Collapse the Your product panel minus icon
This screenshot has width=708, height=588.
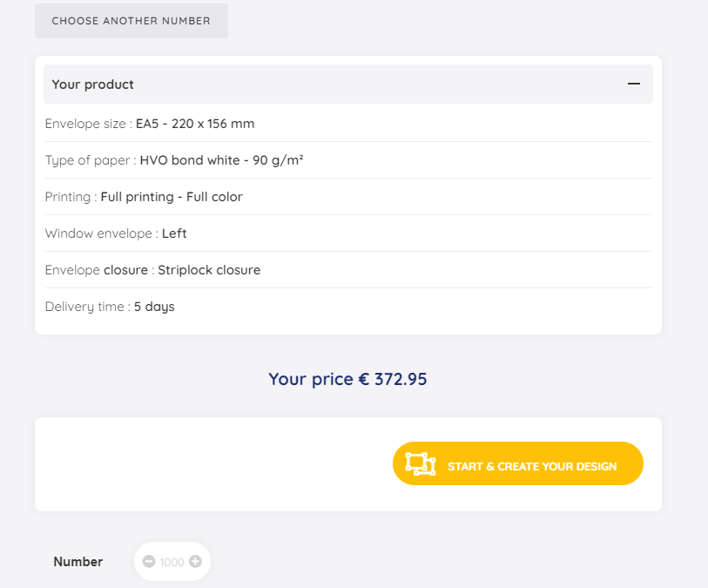(634, 84)
